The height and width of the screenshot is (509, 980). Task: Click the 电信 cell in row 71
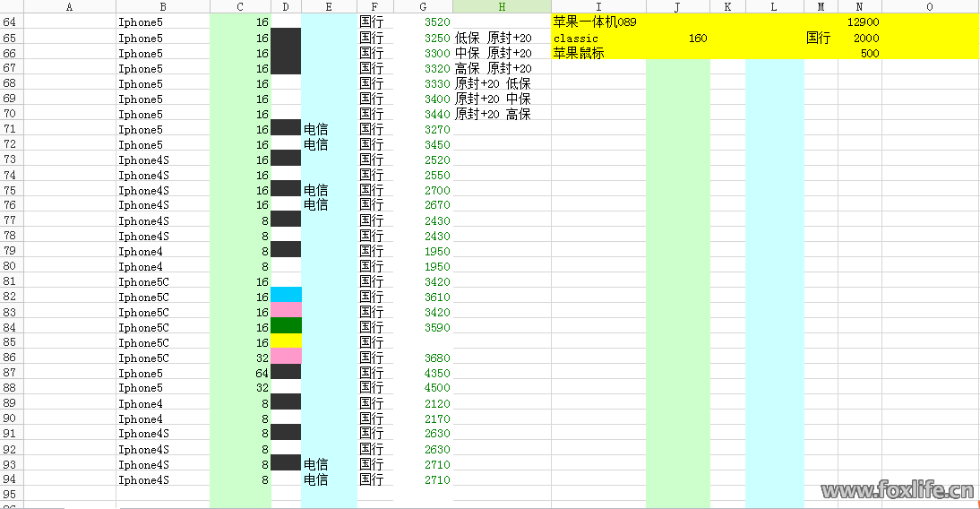tap(329, 130)
